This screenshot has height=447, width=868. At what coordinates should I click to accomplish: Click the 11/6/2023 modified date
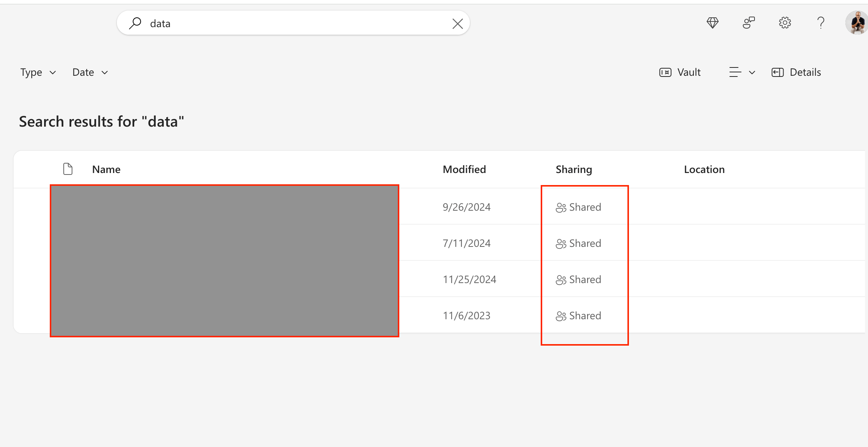click(466, 315)
